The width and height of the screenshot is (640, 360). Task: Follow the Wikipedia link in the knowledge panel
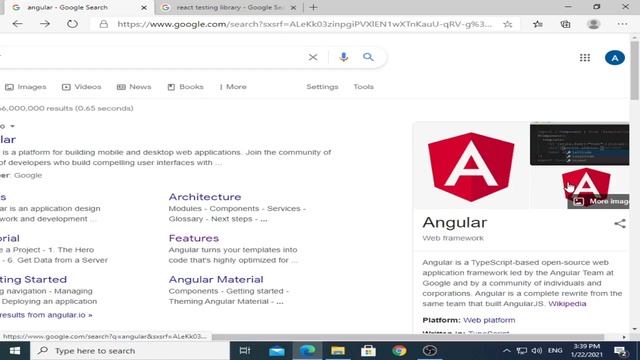(567, 304)
